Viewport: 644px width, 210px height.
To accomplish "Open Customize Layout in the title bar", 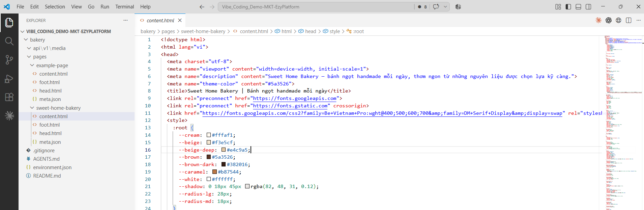I will pos(558,7).
